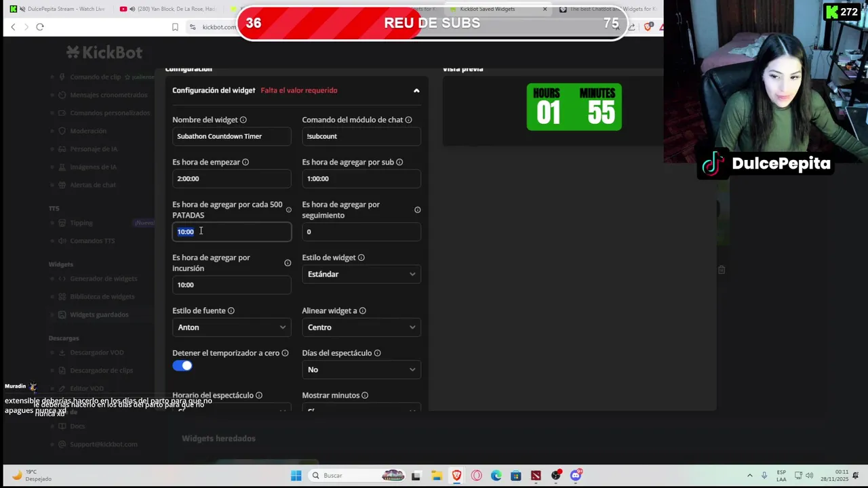Click the green countdown timer preview

click(x=574, y=107)
